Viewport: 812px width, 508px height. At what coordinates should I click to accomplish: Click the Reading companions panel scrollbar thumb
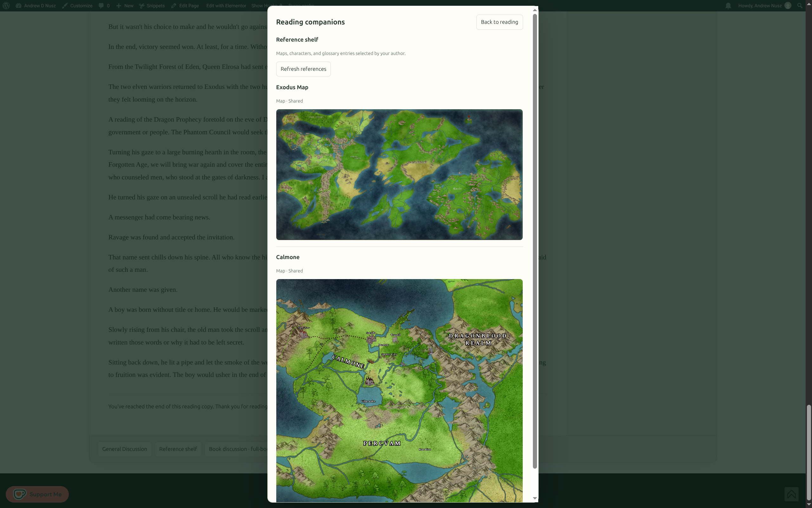click(x=535, y=241)
